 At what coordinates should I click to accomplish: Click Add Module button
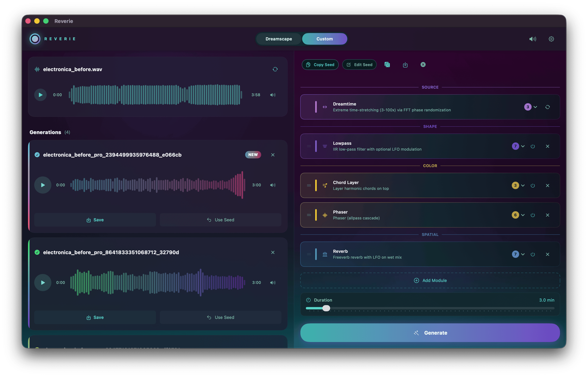pyautogui.click(x=430, y=280)
